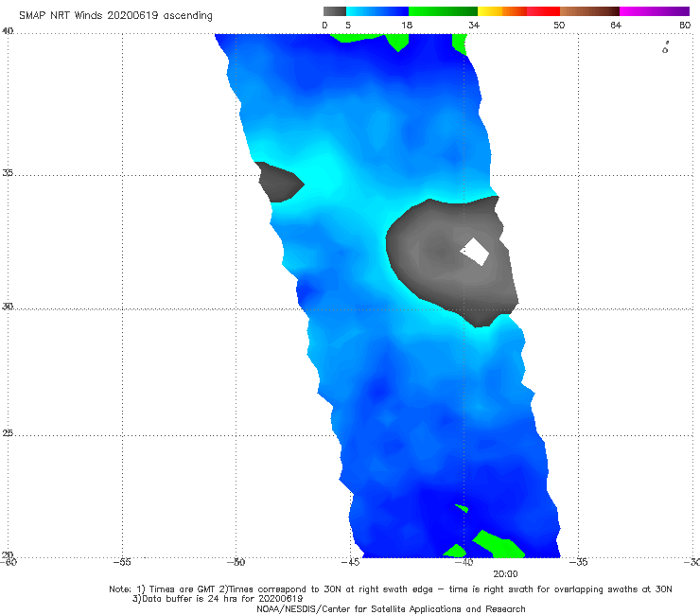
Task: Click the longitude label '-35'
Action: coord(578,562)
